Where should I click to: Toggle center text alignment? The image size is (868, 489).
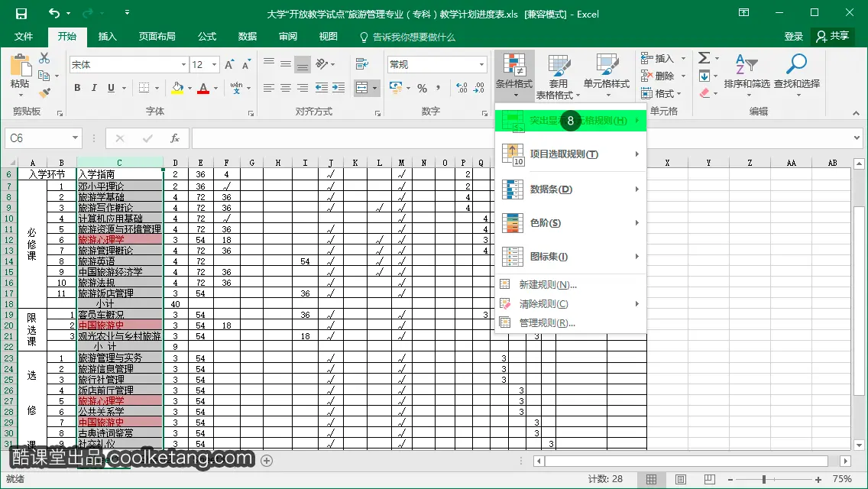(x=286, y=88)
